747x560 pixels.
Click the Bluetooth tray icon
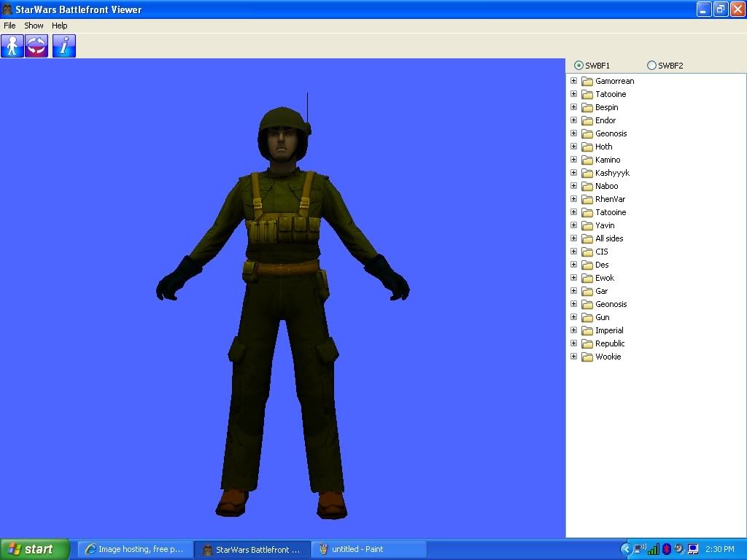coord(666,549)
